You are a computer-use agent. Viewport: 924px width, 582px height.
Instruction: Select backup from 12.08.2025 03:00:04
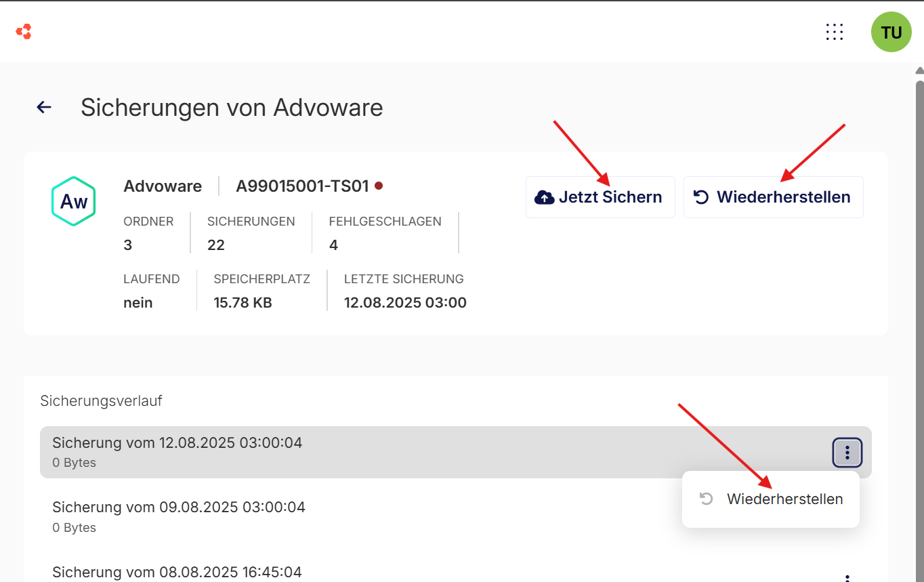tap(455, 453)
